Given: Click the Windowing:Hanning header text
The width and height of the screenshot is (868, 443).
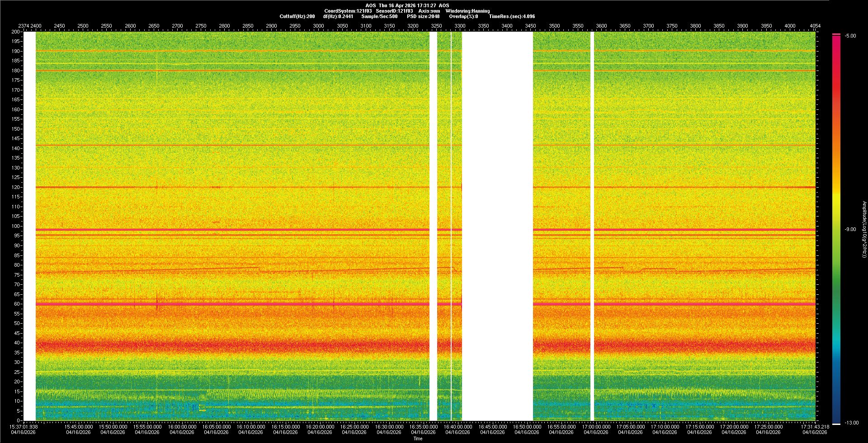Looking at the screenshot, I should click(x=467, y=11).
